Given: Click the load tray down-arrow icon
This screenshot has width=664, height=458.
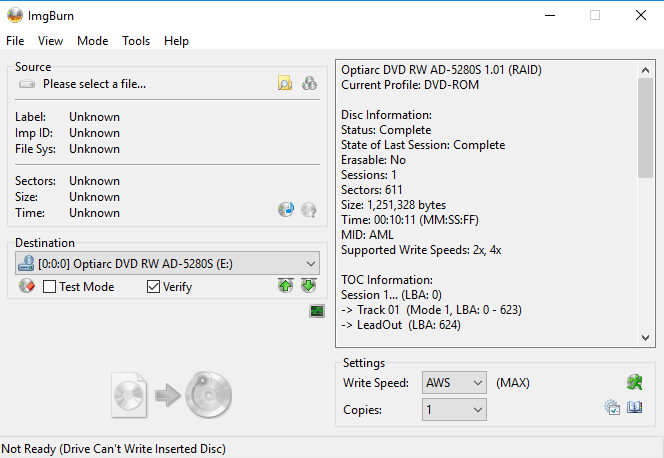Looking at the screenshot, I should click(308, 285).
